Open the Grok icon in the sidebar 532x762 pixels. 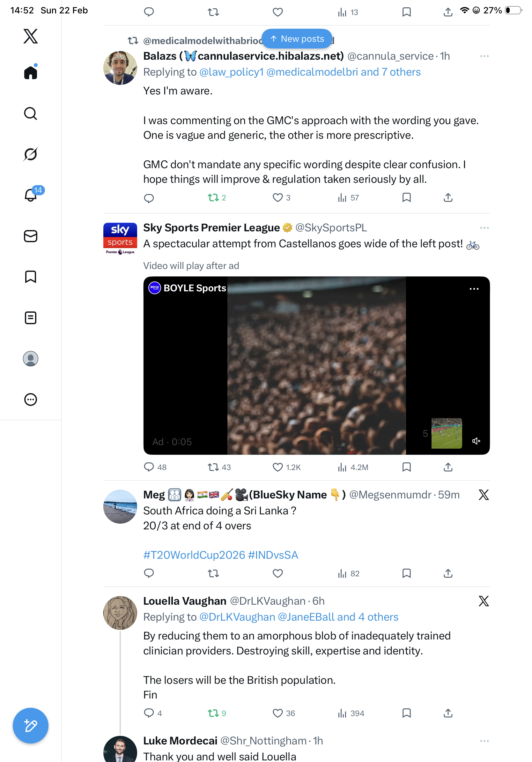(31, 154)
